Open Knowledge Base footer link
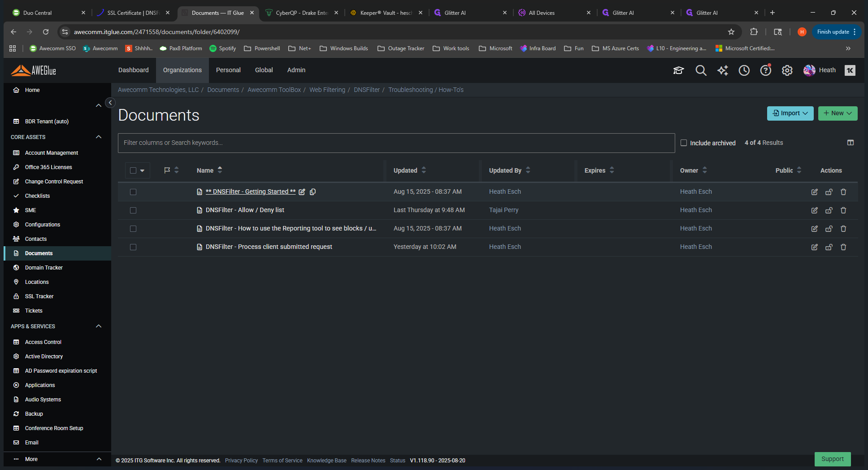 [327, 461]
